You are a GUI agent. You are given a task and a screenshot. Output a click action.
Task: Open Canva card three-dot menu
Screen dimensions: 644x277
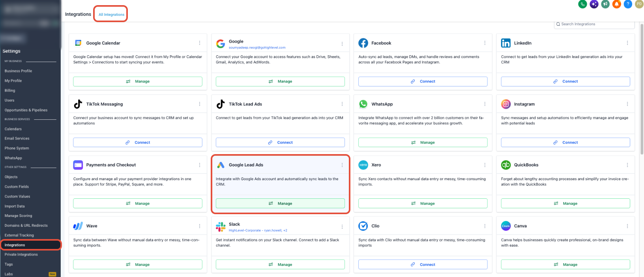(627, 226)
